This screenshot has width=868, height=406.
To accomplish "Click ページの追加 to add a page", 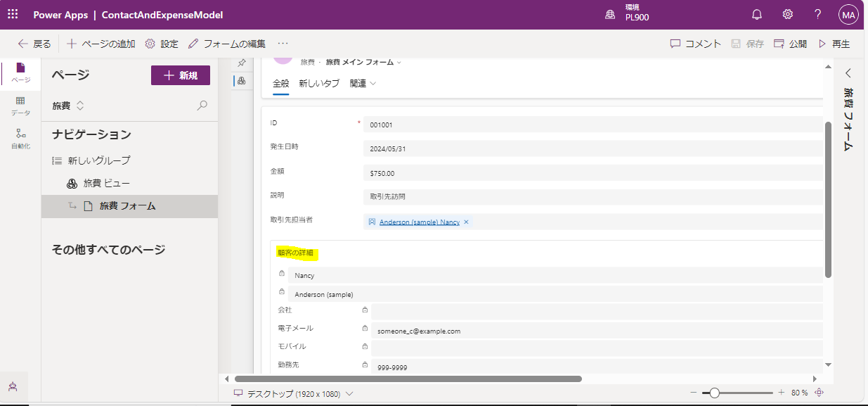I will (x=101, y=44).
